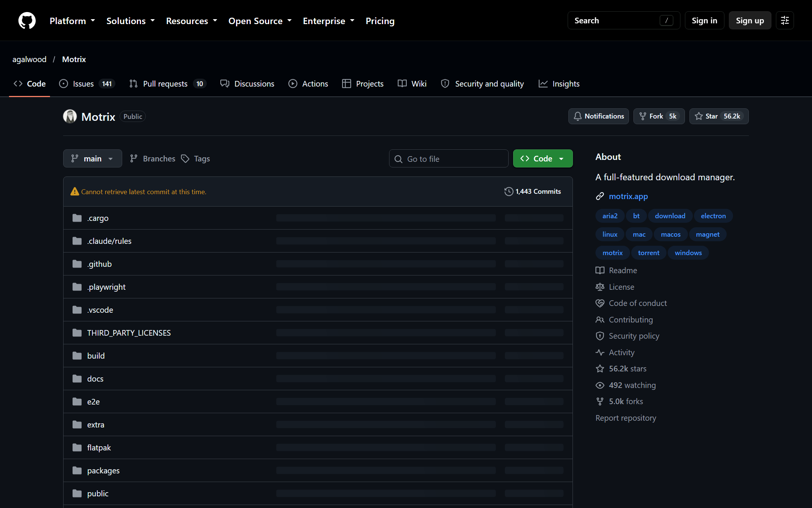Click the Motrix owner avatar image

click(70, 116)
